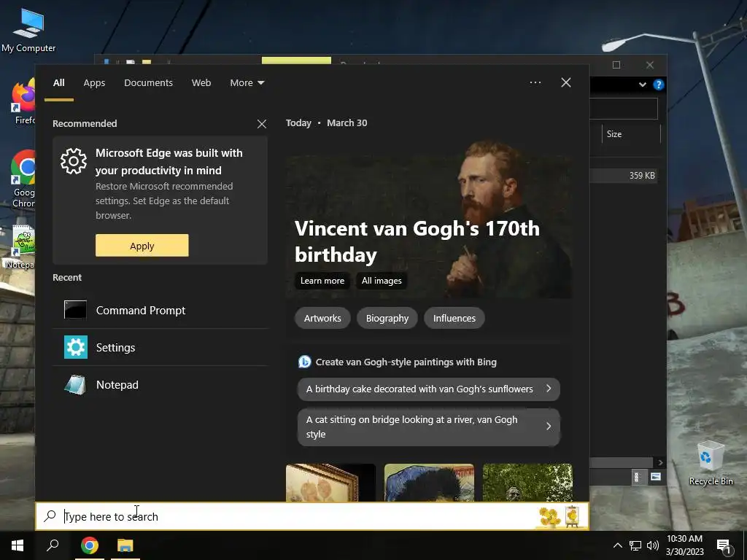Click the Bing logo icon
Image resolution: width=747 pixels, height=560 pixels.
pyautogui.click(x=304, y=362)
